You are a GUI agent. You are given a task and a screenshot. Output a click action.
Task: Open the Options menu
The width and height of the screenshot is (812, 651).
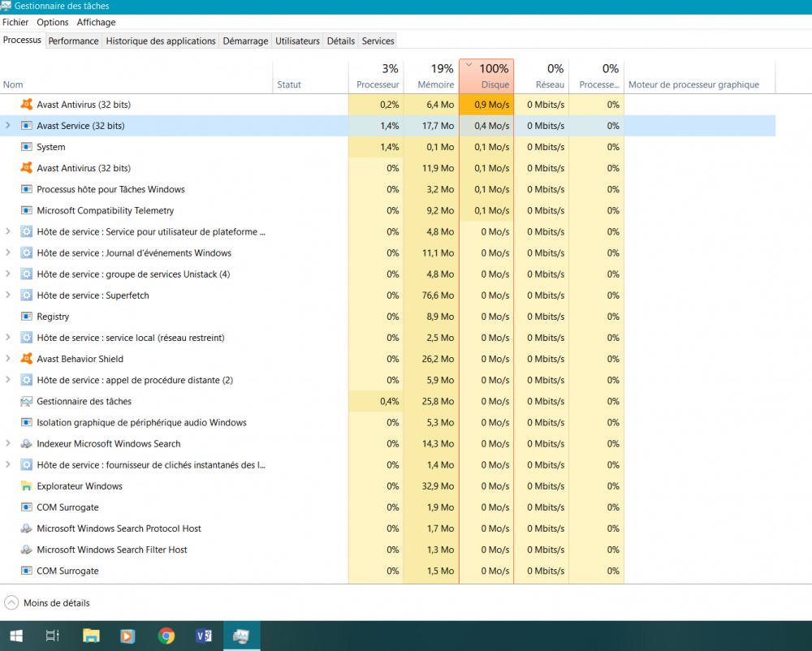tap(53, 23)
